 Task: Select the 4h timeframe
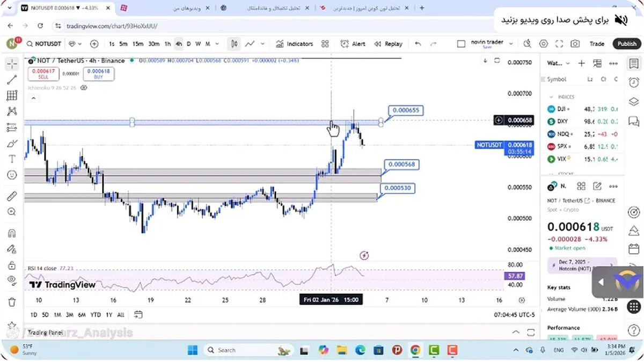point(179,44)
